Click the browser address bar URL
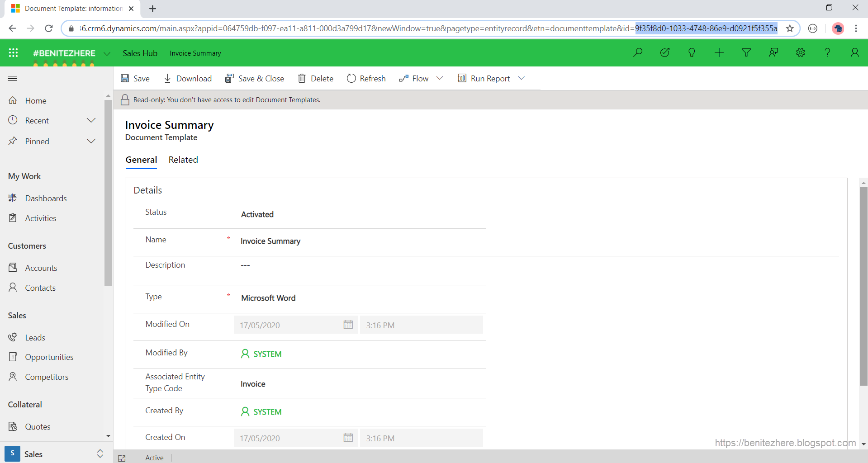 pyautogui.click(x=428, y=28)
